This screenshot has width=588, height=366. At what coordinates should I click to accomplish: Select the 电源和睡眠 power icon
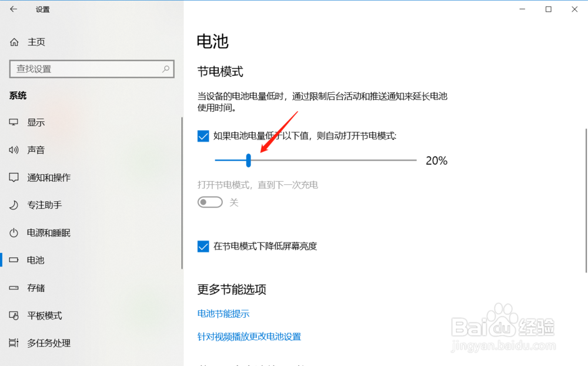pos(14,232)
